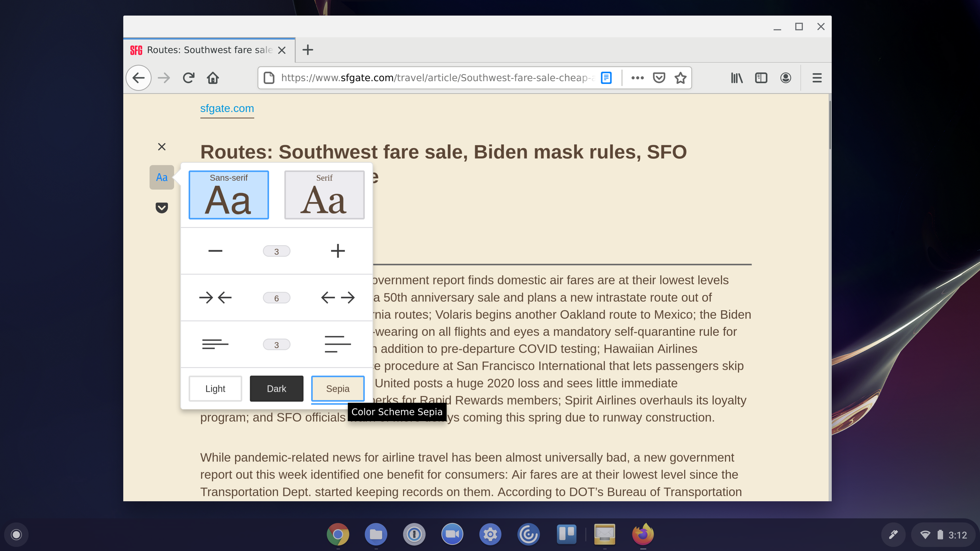Select the Light color scheme
Image resolution: width=980 pixels, height=551 pixels.
(x=215, y=389)
